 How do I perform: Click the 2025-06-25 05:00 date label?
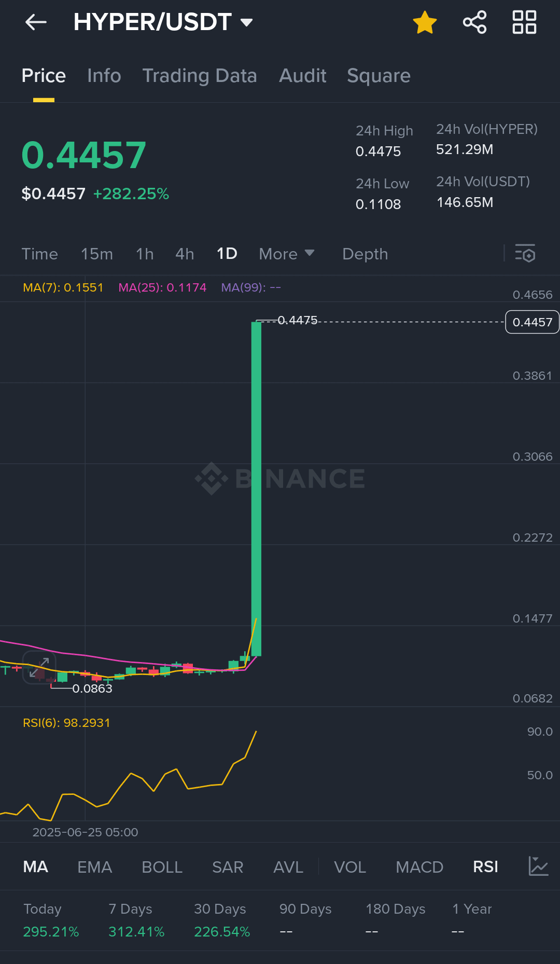[85, 832]
